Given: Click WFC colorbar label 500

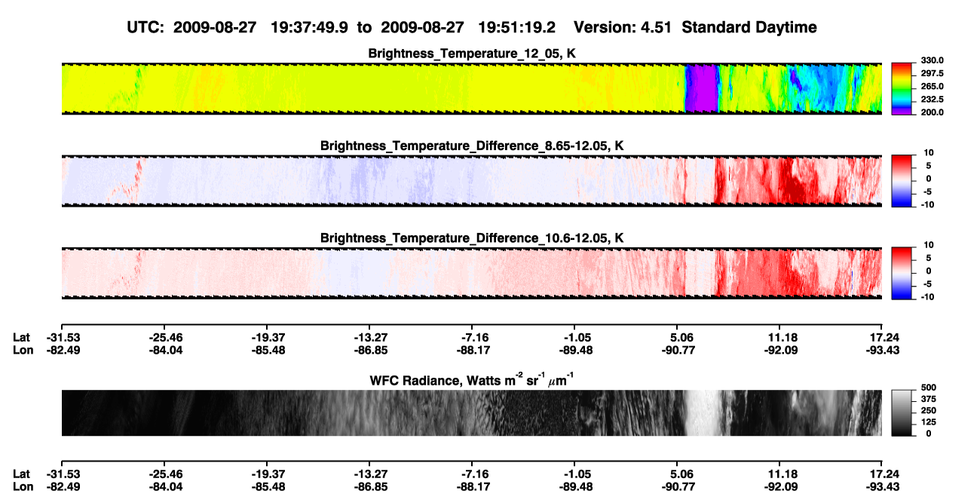Looking at the screenshot, I should 928,387.
